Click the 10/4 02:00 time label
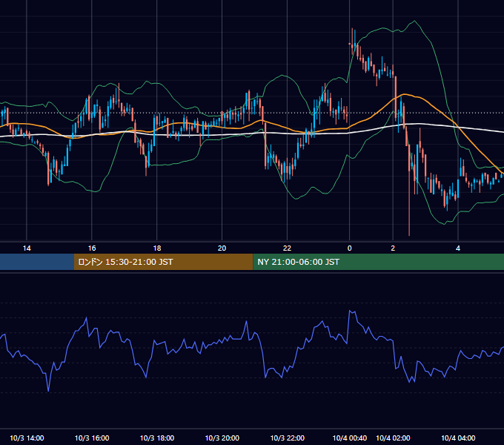504x445 pixels. [393, 438]
